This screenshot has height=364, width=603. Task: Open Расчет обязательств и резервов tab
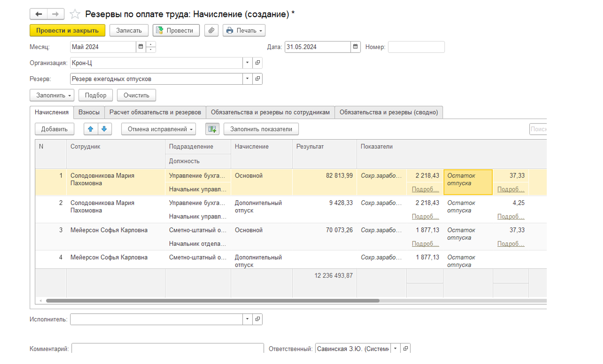pos(155,112)
